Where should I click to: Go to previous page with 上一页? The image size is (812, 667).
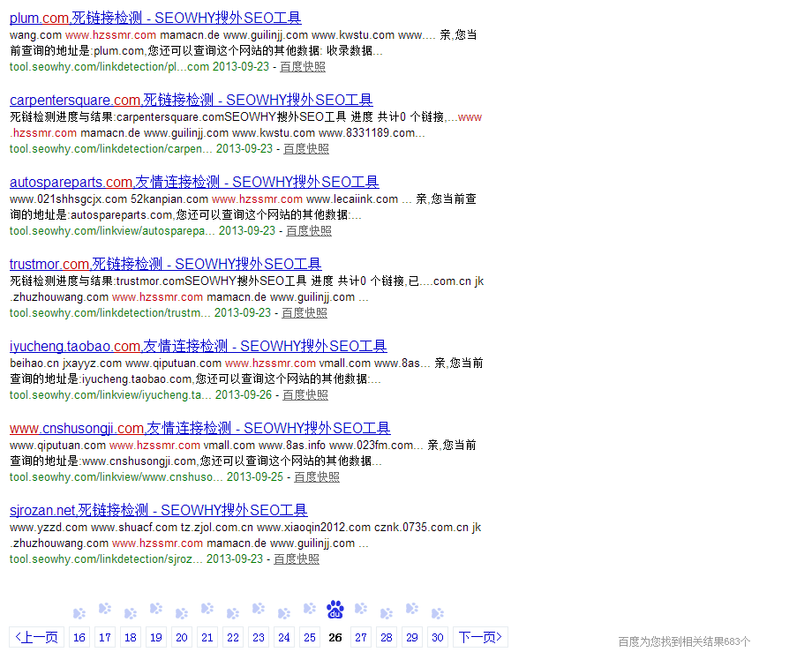click(36, 637)
